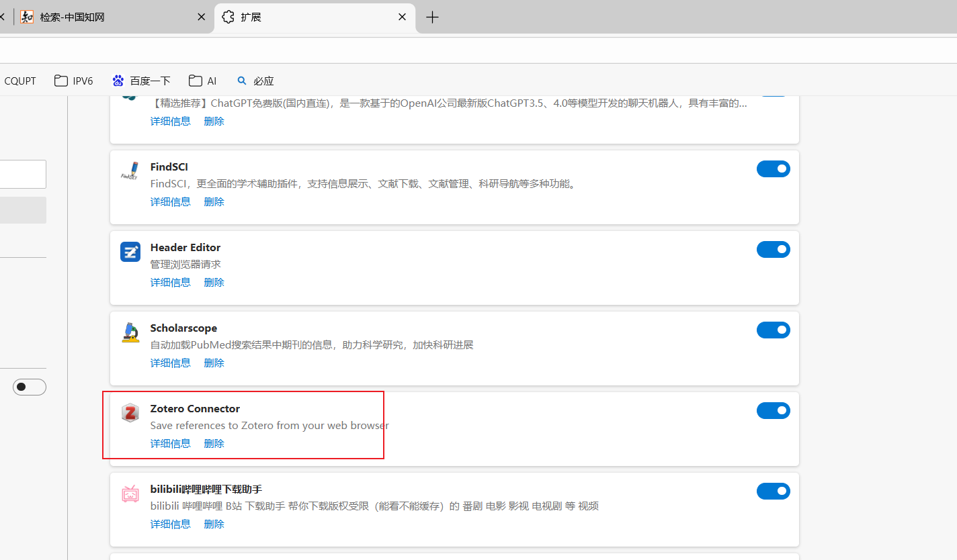957x560 pixels.
Task: Click 'Save references to Zotero' description
Action: tap(269, 425)
